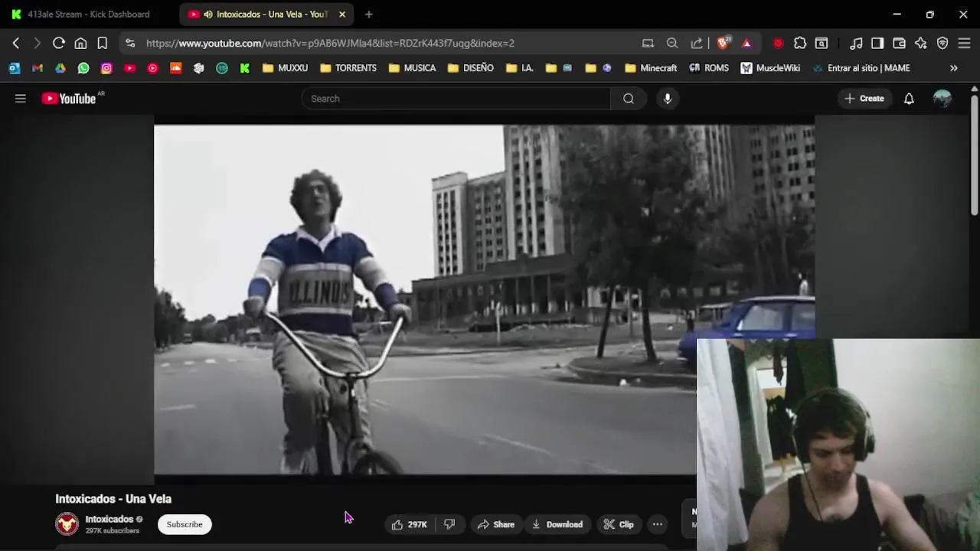Open the green Kick bookmark icon
The width and height of the screenshot is (980, 551).
[x=244, y=68]
